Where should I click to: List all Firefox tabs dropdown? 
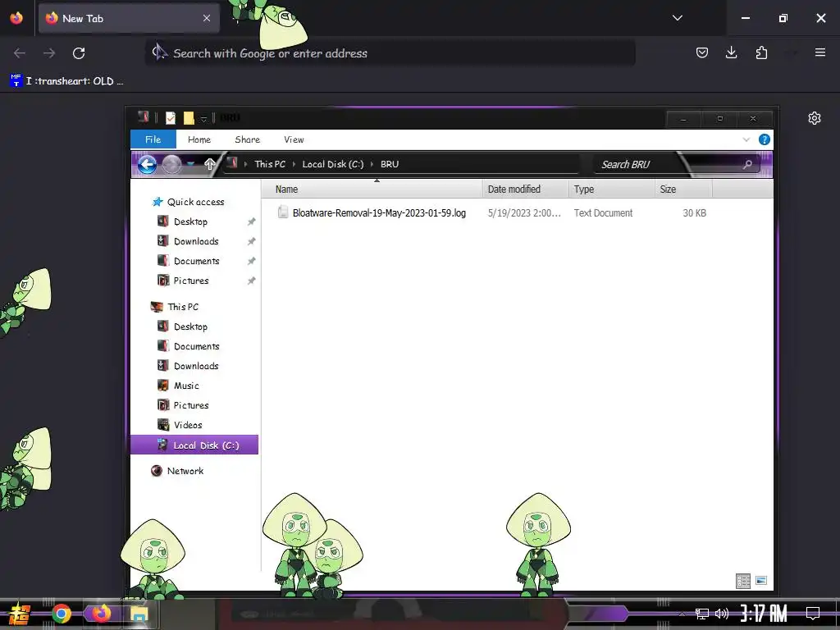(x=677, y=18)
